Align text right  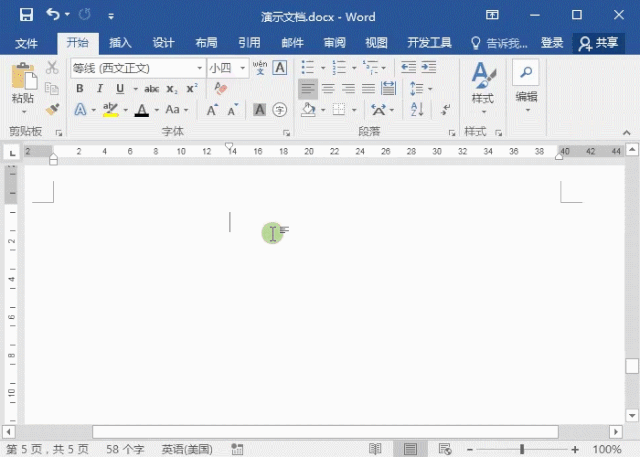tap(348, 89)
